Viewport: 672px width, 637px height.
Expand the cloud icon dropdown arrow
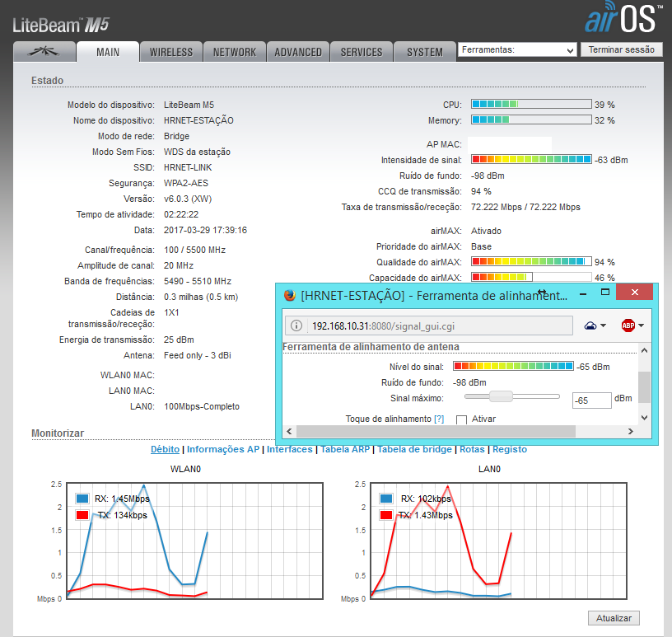(x=604, y=326)
